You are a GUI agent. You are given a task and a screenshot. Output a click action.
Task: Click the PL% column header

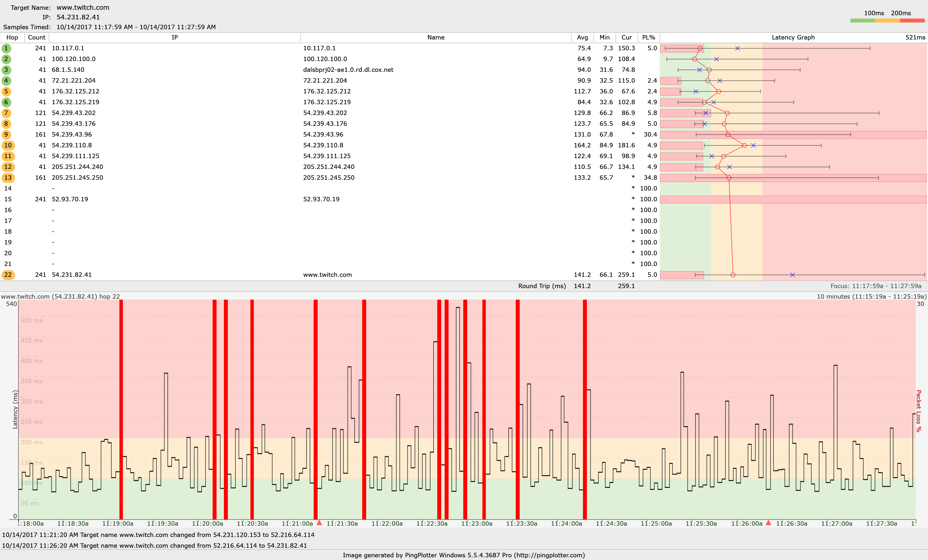tap(648, 37)
